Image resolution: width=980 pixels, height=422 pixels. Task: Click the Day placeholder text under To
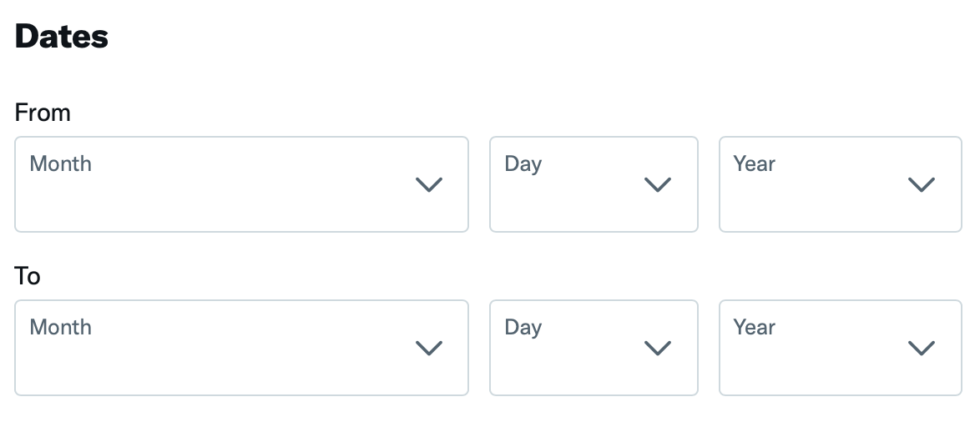(x=523, y=327)
